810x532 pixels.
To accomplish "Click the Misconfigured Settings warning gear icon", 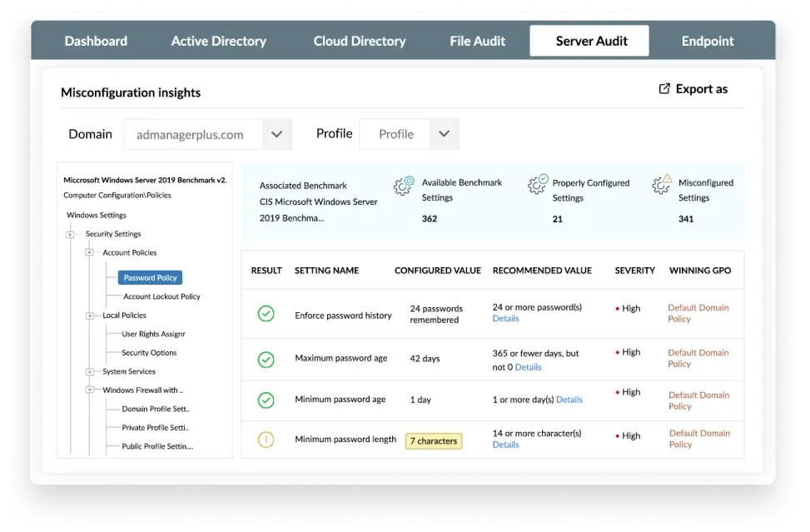I will coord(662,184).
